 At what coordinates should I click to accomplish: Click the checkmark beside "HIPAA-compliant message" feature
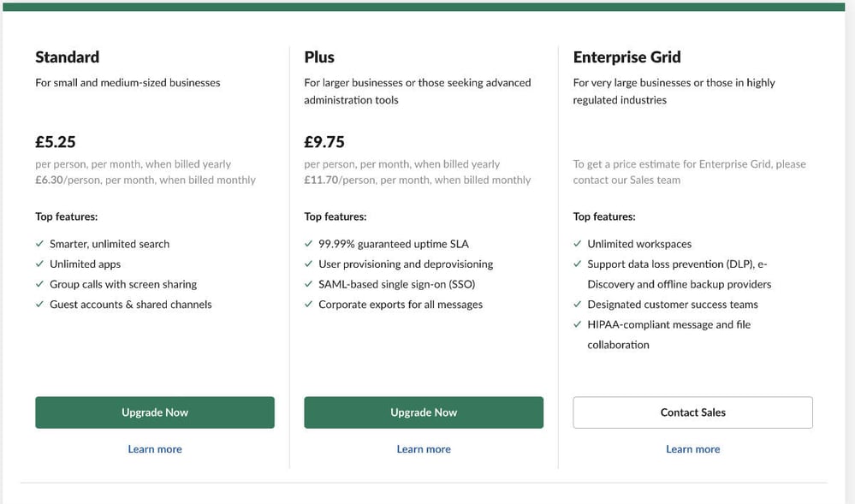click(x=578, y=325)
